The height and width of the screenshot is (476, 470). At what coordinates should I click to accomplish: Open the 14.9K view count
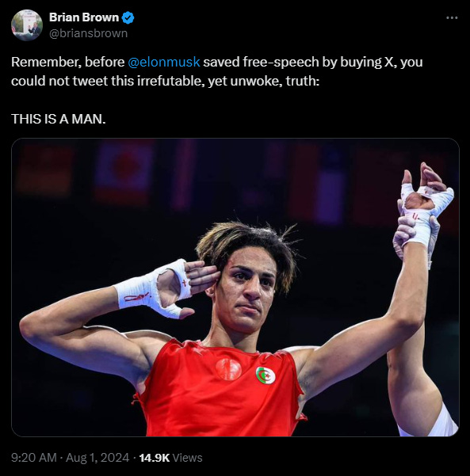point(155,458)
